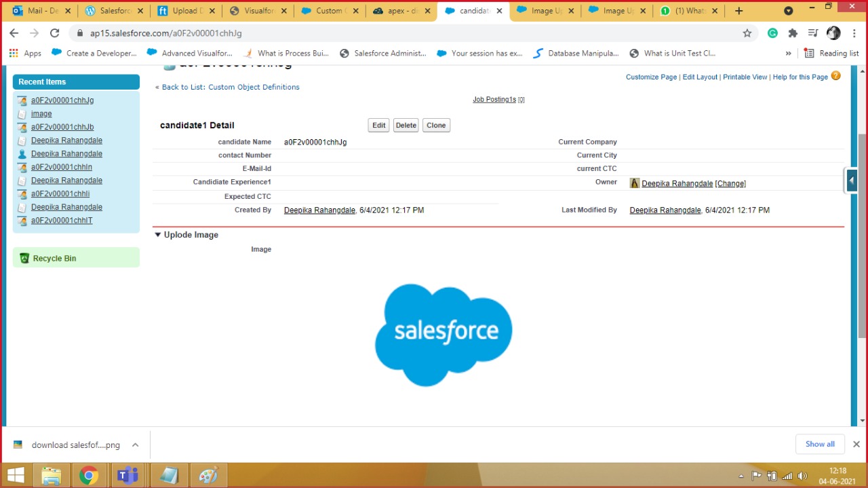This screenshot has width=868, height=488.
Task: Open the Extensions puzzle piece icon
Action: coord(793,33)
